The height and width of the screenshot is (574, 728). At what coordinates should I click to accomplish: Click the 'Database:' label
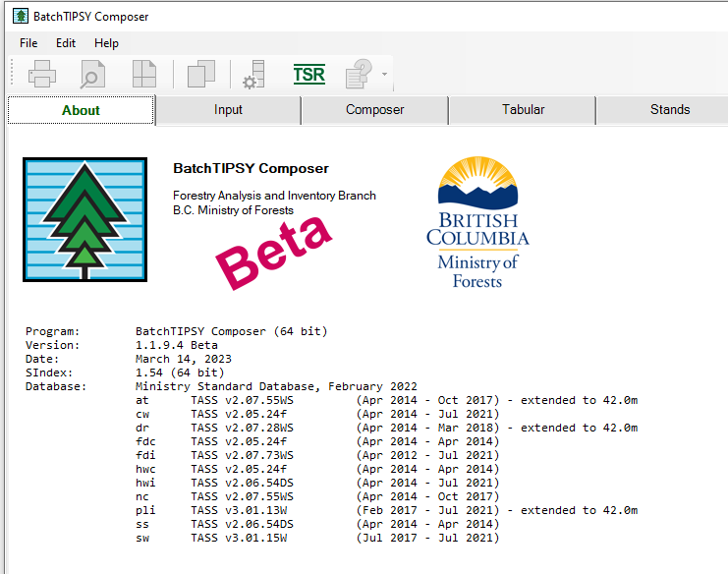(x=56, y=387)
